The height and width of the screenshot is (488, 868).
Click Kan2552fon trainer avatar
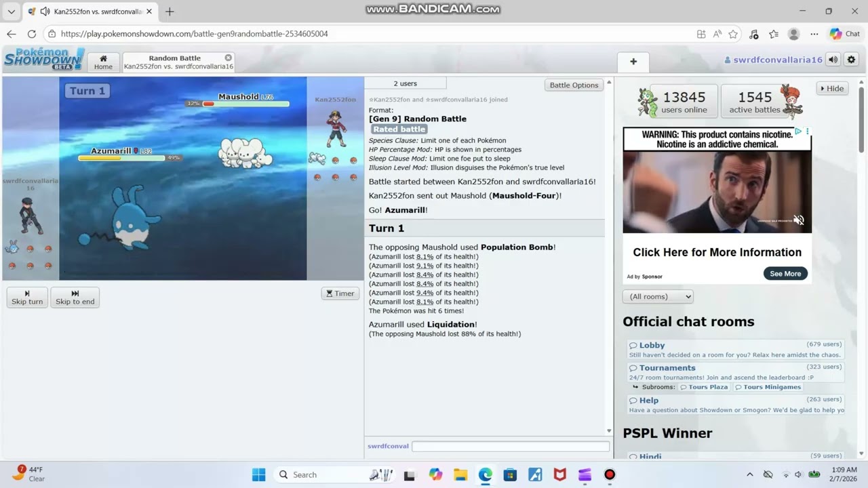(x=336, y=129)
